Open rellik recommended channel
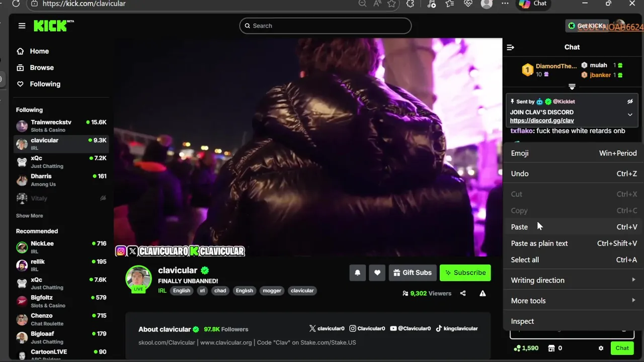Image resolution: width=644 pixels, height=362 pixels. [61, 265]
